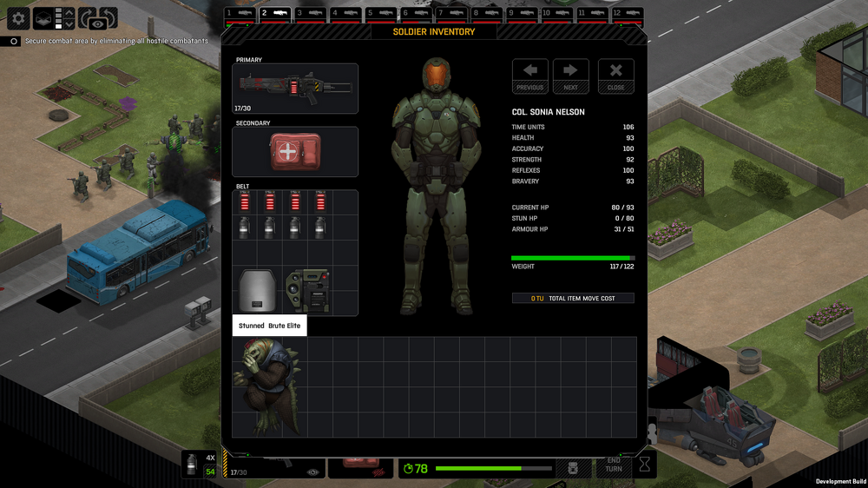Pick up the green device module in belt
Viewport: 868px width, 488px height.
coord(308,291)
